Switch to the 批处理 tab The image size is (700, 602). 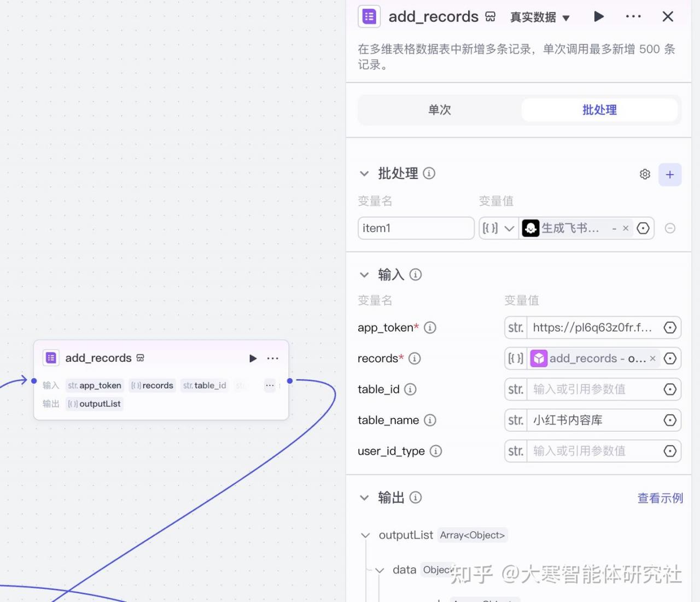click(x=599, y=110)
